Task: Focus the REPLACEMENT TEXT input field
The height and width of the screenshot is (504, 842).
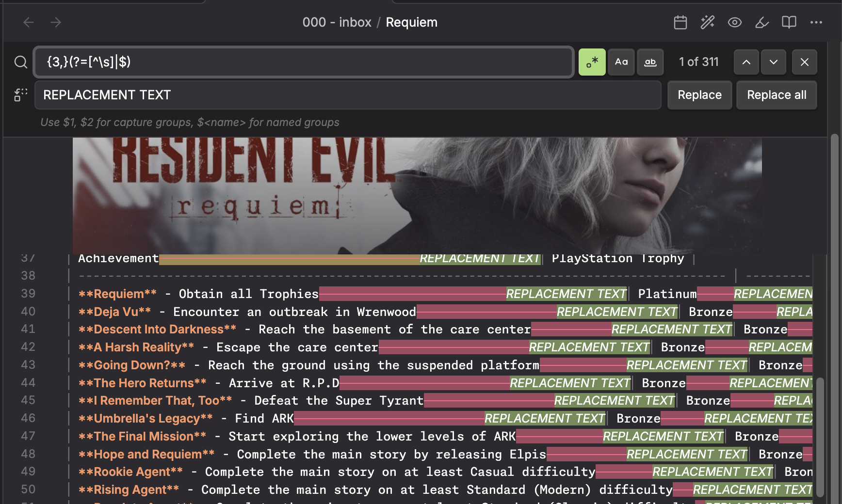Action: tap(348, 95)
